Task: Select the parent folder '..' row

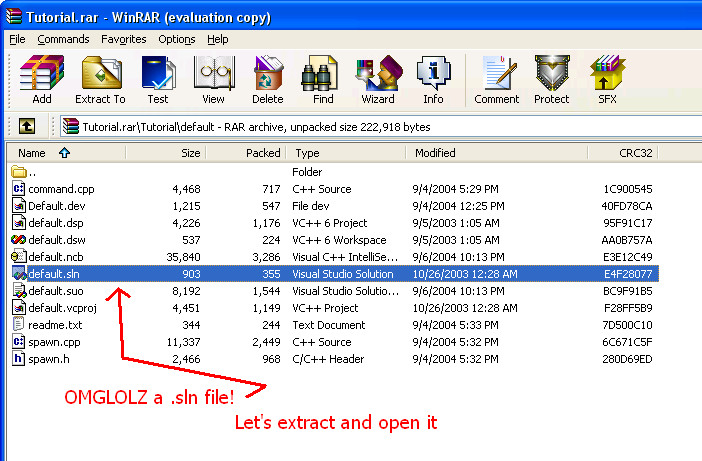Action: click(x=334, y=171)
